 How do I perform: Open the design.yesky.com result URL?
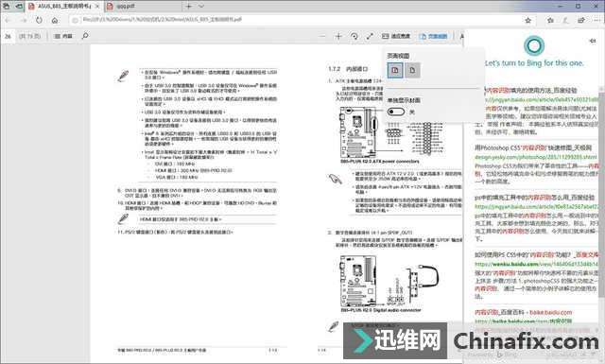(x=536, y=157)
